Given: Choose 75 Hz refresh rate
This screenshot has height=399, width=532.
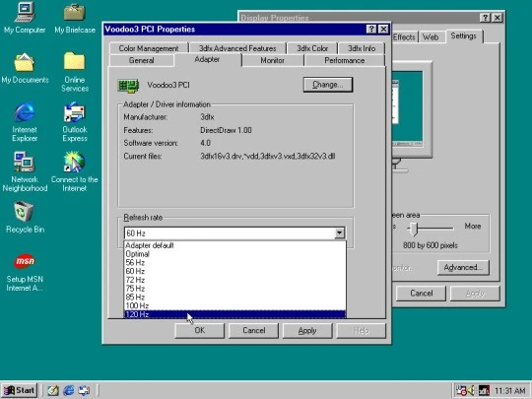Looking at the screenshot, I should click(x=234, y=289).
